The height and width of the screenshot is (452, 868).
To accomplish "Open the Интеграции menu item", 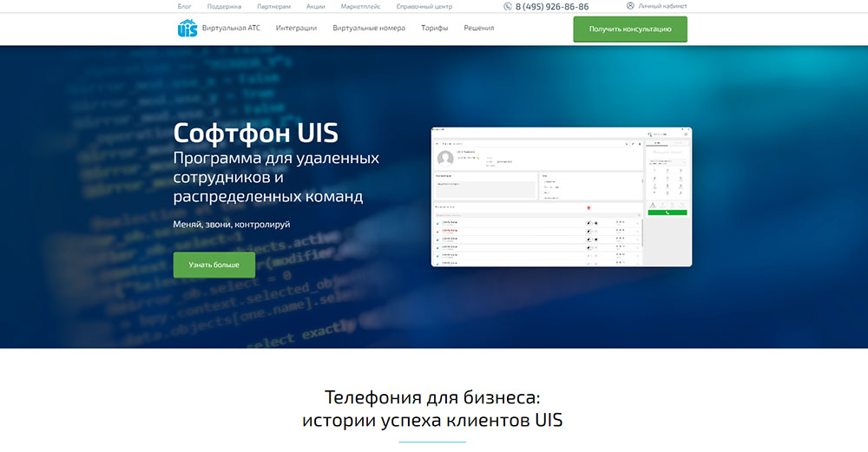I will 296,28.
